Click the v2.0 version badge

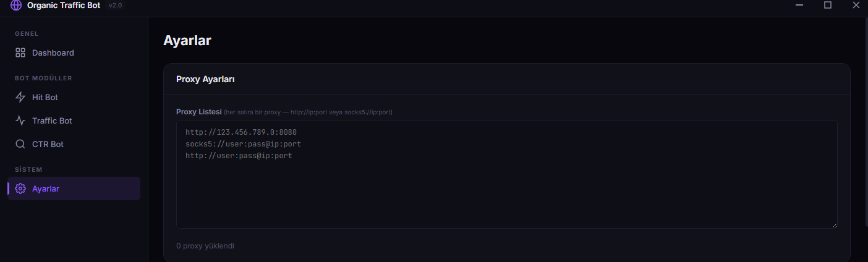(116, 6)
